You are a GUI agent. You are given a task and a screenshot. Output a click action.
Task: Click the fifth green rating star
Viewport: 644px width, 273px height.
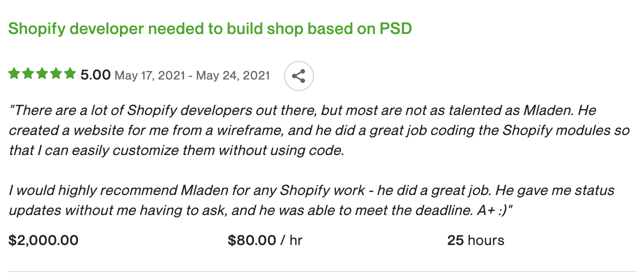point(70,74)
